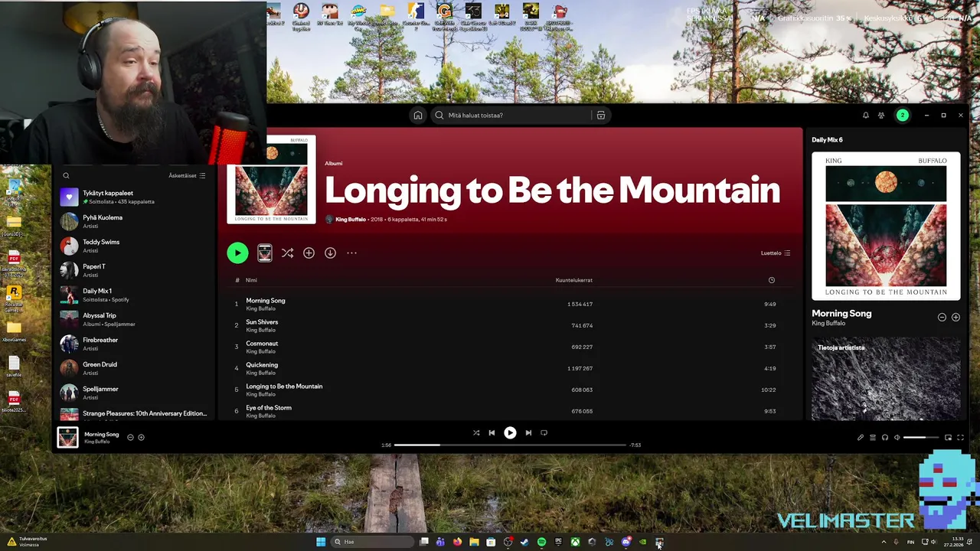Open the album preview thumbnail beside play
This screenshot has height=551, width=980.
264,253
